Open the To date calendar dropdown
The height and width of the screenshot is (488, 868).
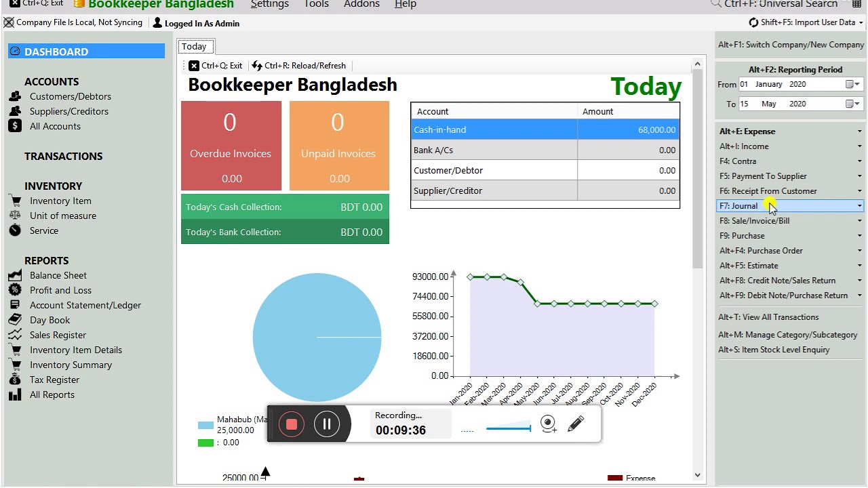click(853, 104)
